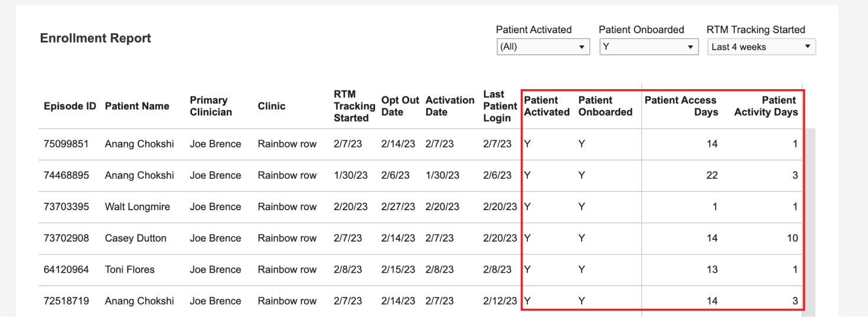Click the Last Patient Login column header
Screen dimensions: 868x317
(500, 106)
